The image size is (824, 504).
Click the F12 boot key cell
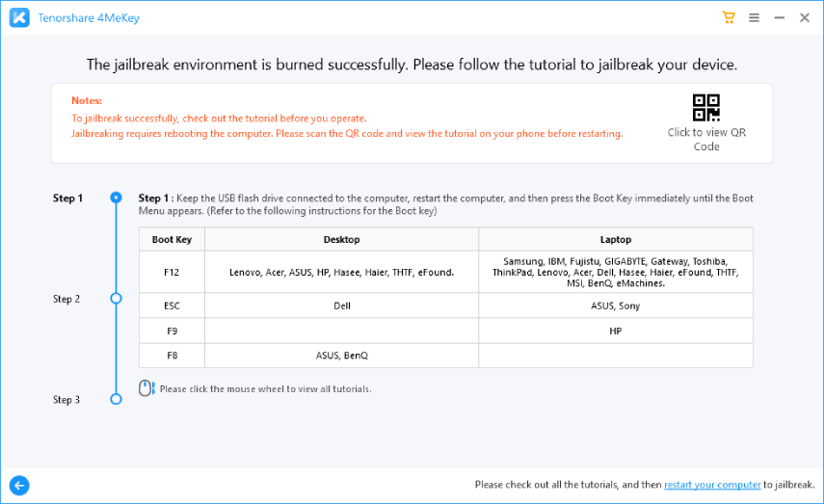[x=172, y=273]
